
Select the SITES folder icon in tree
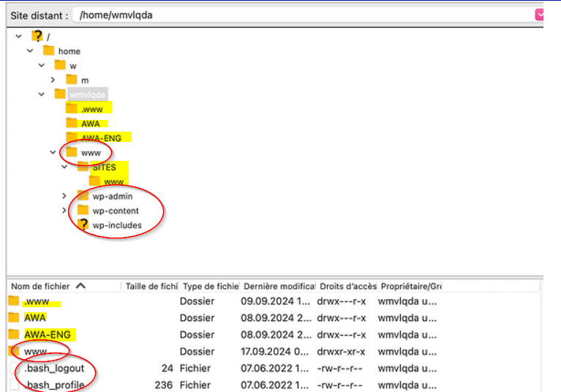(83, 167)
